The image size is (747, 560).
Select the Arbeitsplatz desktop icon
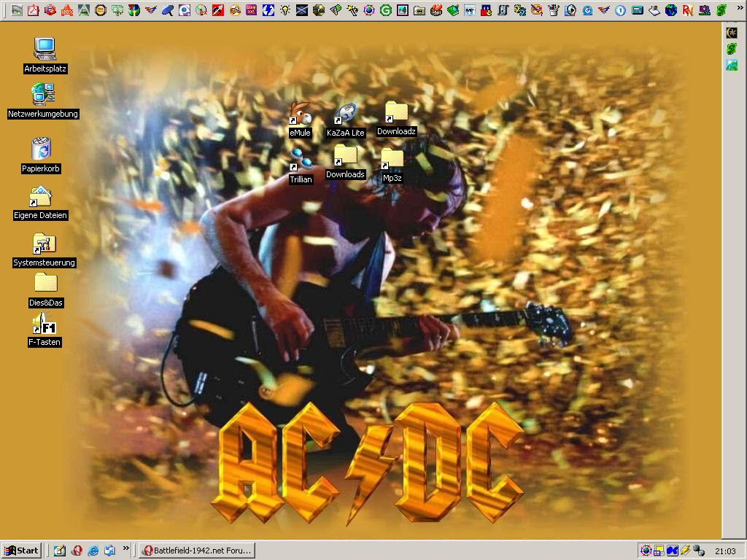44,50
